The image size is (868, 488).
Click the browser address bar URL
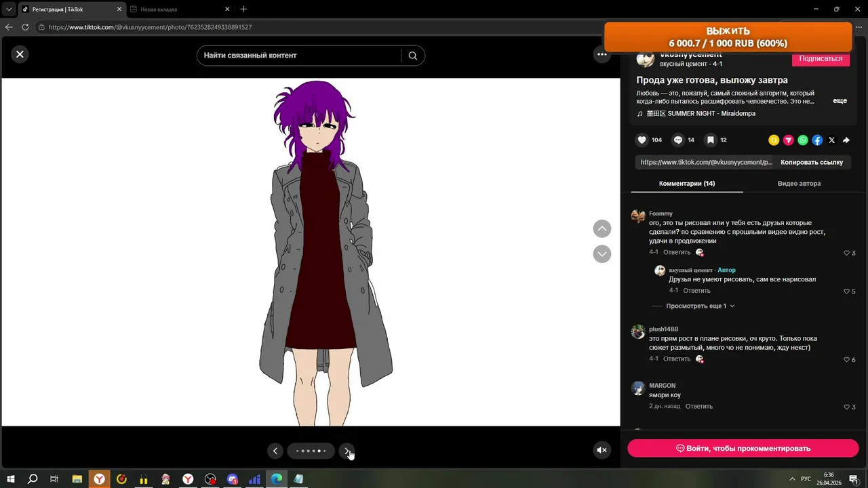pyautogui.click(x=150, y=27)
